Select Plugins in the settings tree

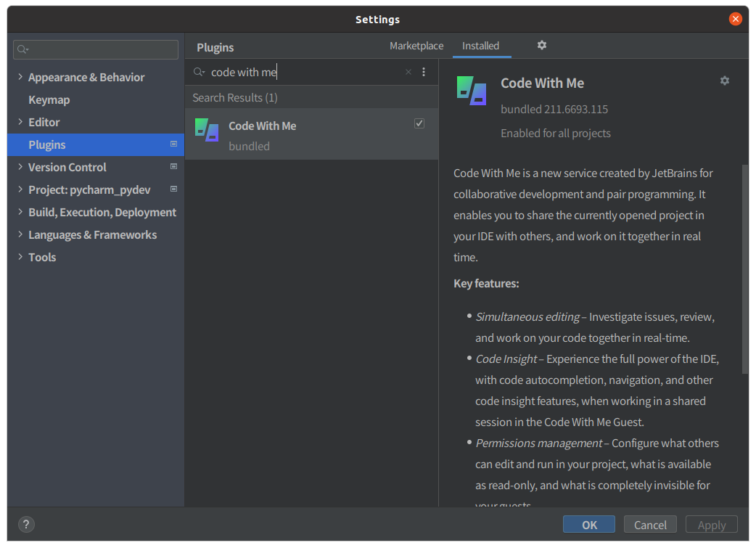(96, 144)
